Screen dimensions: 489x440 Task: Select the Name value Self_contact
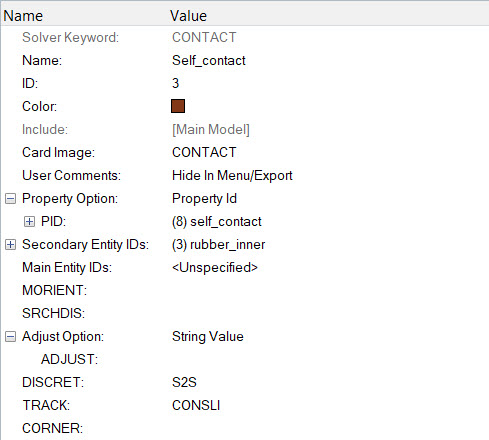[209, 61]
